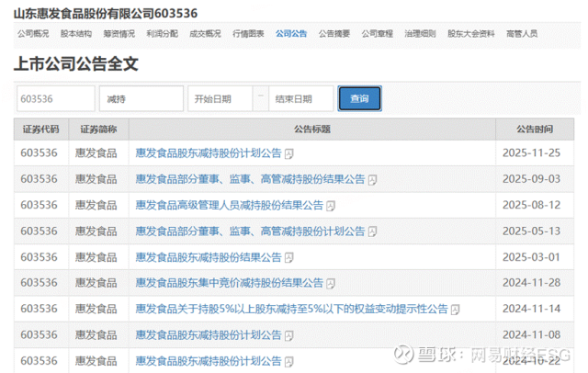Switch to the 行情图表 tab
This screenshot has height=373, width=588.
pyautogui.click(x=248, y=34)
